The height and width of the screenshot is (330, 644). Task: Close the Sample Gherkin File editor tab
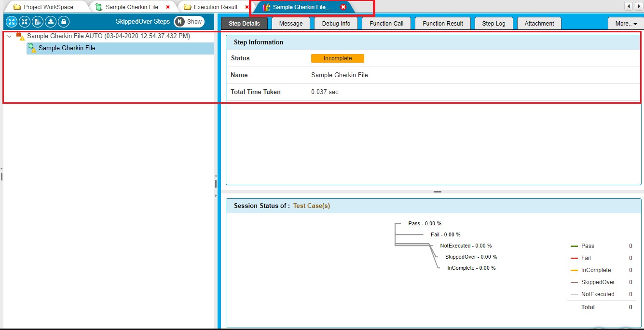pos(168,7)
